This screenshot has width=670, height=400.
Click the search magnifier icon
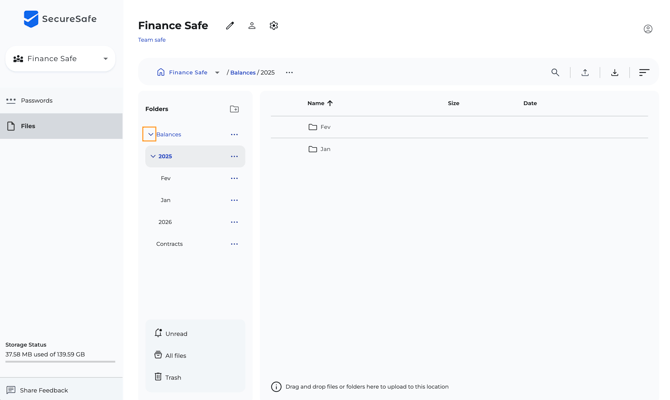[x=555, y=72]
